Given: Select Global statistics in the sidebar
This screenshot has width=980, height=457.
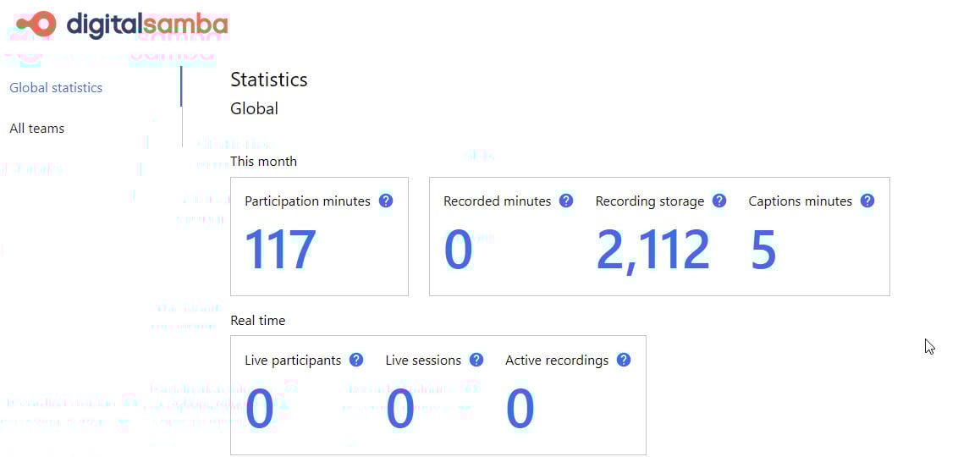Looking at the screenshot, I should pos(56,88).
